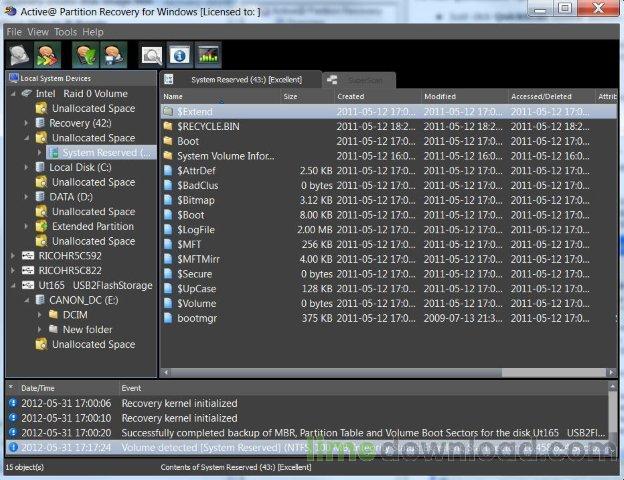The height and width of the screenshot is (480, 624).
Task: Expand the Recovery (42:) node
Action: [x=26, y=123]
